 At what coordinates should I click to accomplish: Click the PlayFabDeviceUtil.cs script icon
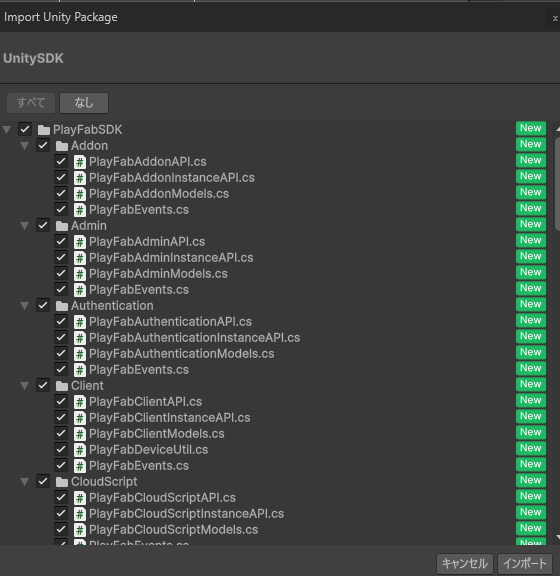point(80,450)
